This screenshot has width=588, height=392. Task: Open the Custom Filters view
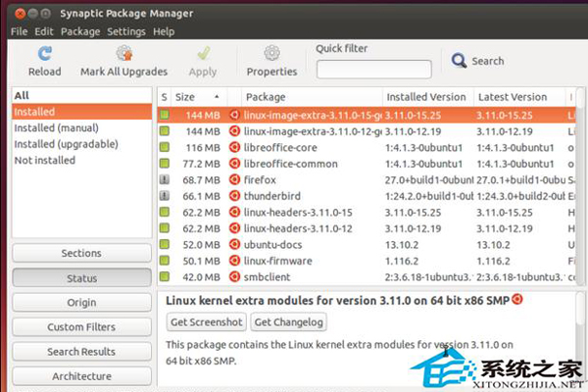tap(81, 327)
